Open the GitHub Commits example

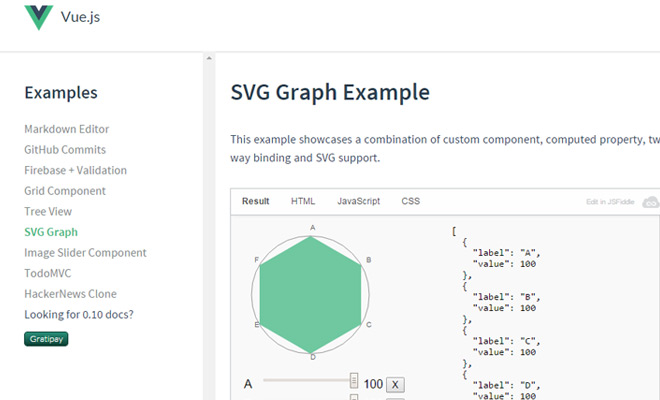[x=65, y=149]
